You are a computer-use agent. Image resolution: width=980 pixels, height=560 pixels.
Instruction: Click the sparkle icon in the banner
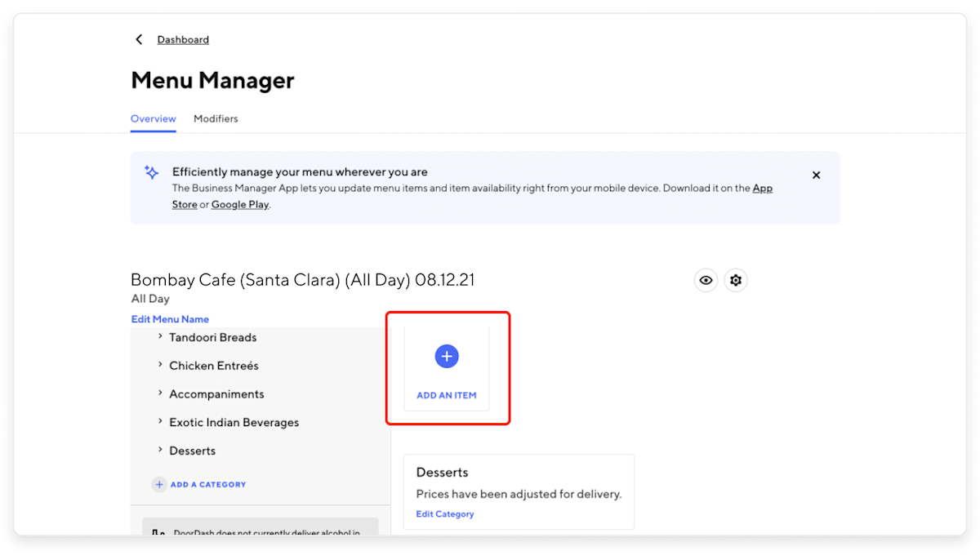(x=151, y=172)
